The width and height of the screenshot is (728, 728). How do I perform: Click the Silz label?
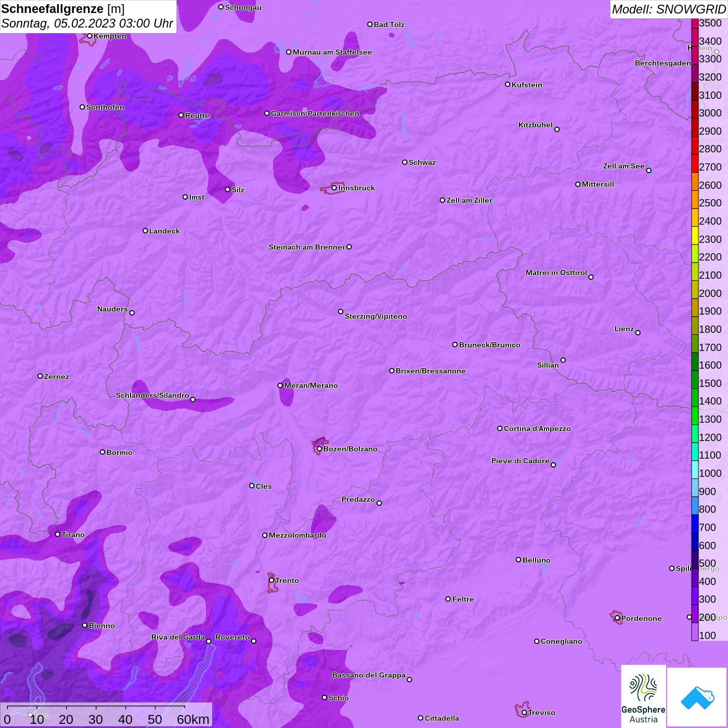click(x=238, y=190)
